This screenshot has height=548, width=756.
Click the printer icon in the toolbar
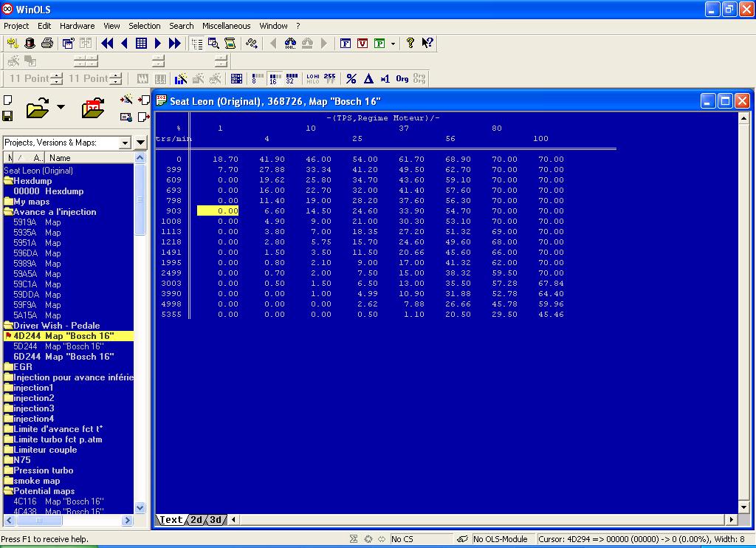coord(47,44)
